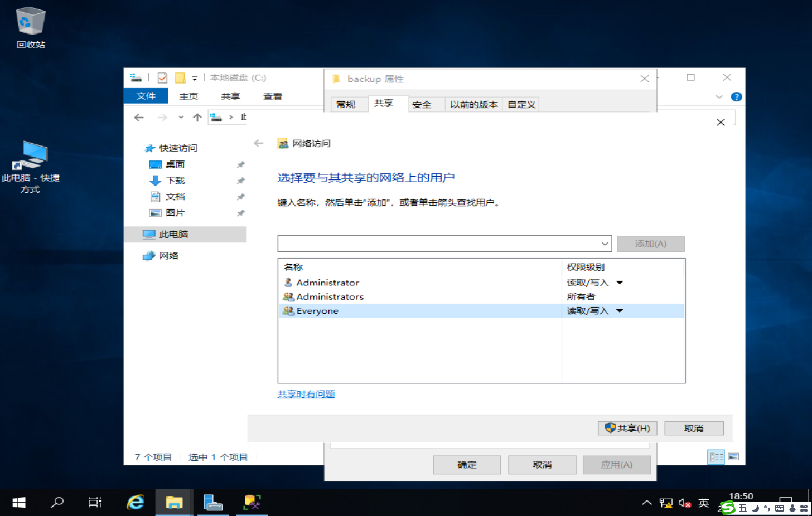Open the 查看 ribbon tab in File Explorer
Viewport: 812px width, 516px height.
point(272,96)
